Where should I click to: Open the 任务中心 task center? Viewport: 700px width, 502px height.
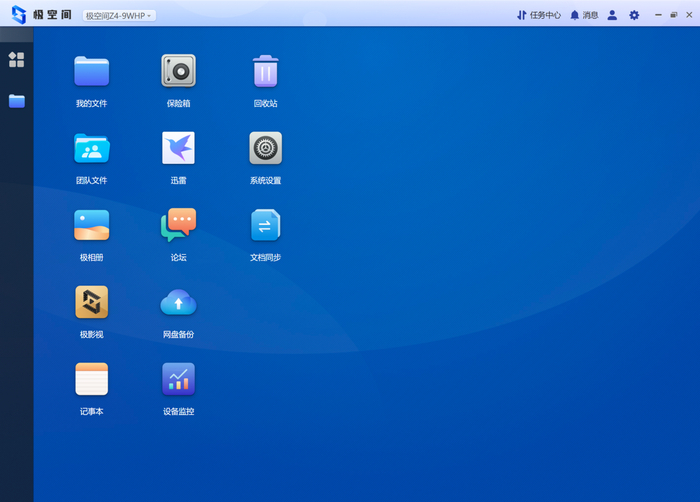539,16
